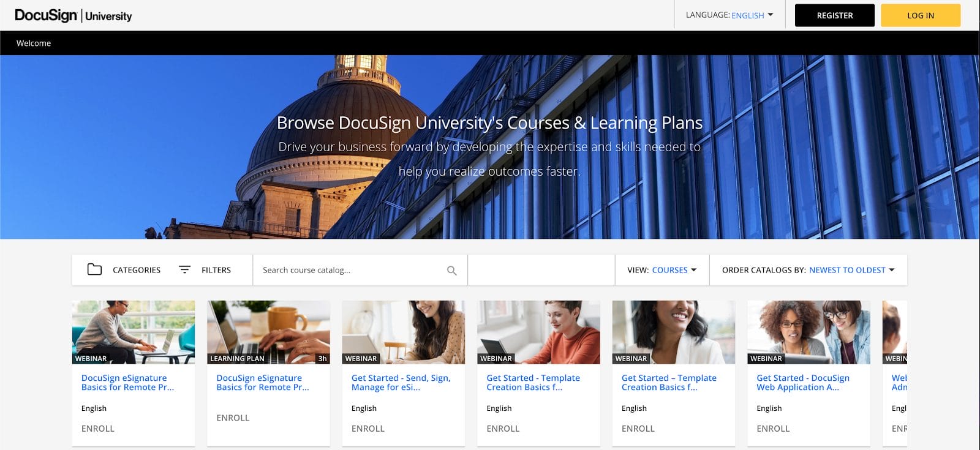Open first webinar thumbnail with laptop
The width and height of the screenshot is (980, 450).
tap(134, 331)
